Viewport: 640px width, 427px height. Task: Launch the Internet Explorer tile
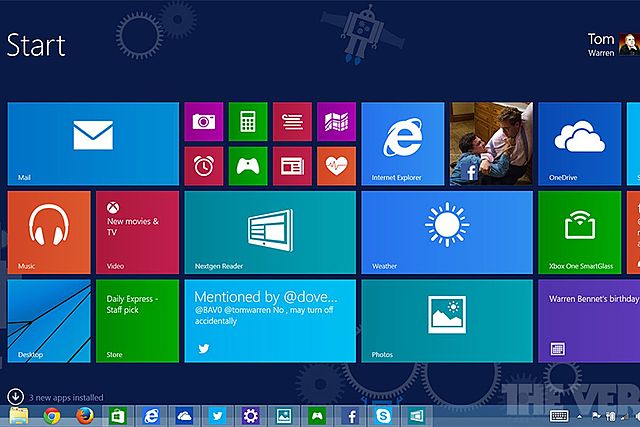pos(402,143)
